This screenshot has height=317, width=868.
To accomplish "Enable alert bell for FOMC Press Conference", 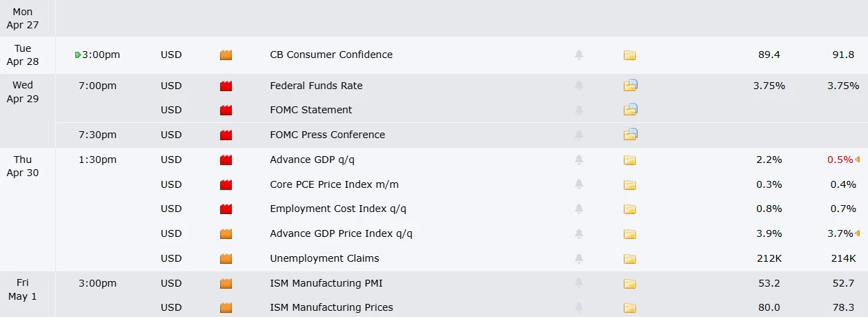I will (579, 135).
